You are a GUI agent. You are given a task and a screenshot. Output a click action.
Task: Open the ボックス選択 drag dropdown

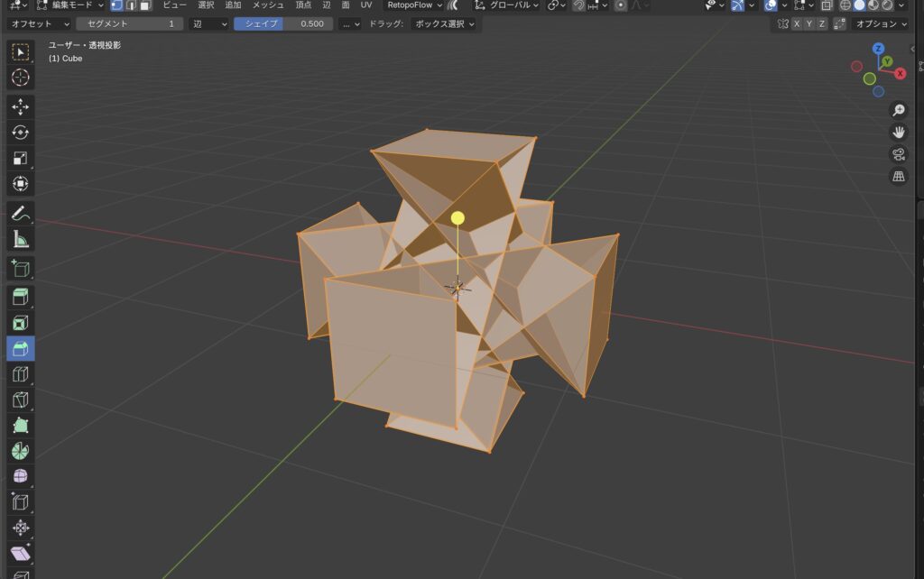(444, 24)
